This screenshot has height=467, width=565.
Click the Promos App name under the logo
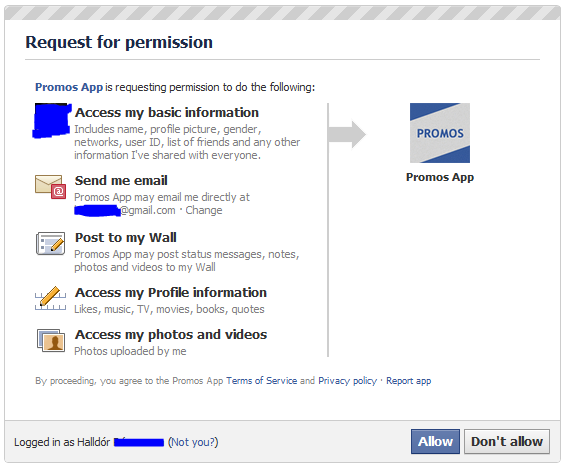click(440, 177)
